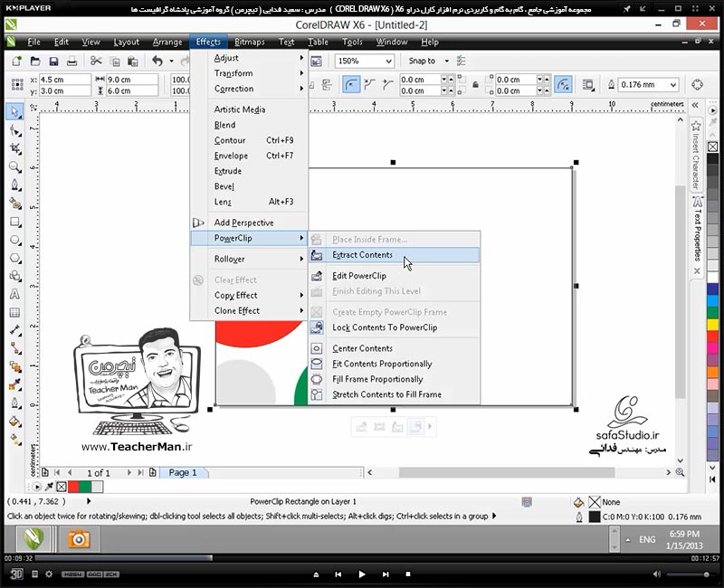Toggle the round corner type button

(x=351, y=85)
